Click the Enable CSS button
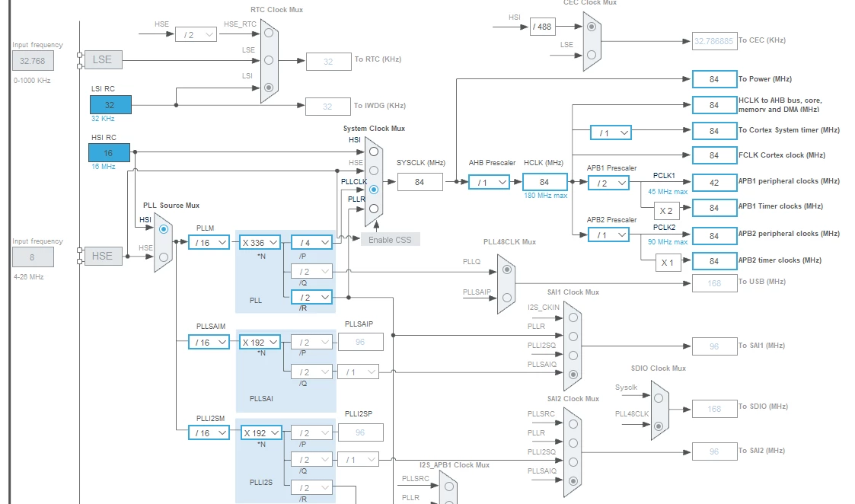The height and width of the screenshot is (504, 855). pos(390,240)
